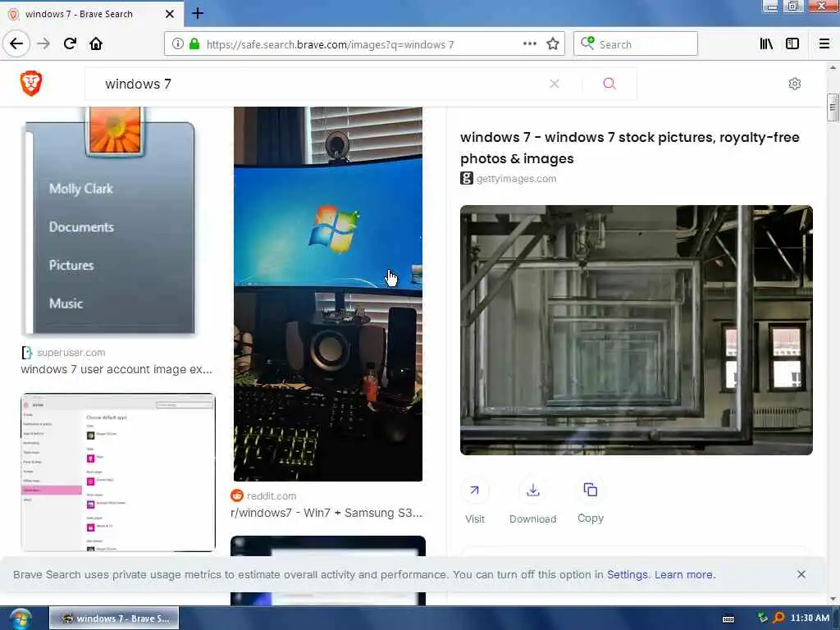Select the reddit favicon icon

coord(237,495)
